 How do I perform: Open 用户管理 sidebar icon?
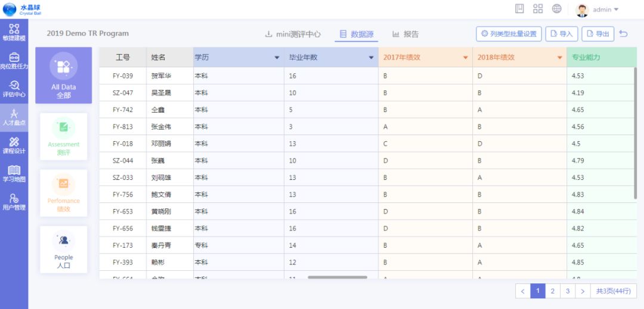[x=14, y=202]
